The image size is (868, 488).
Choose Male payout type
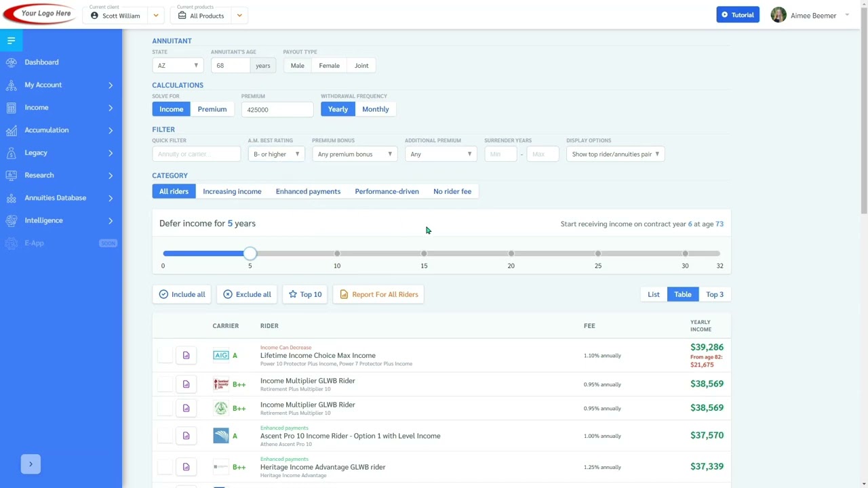298,66
